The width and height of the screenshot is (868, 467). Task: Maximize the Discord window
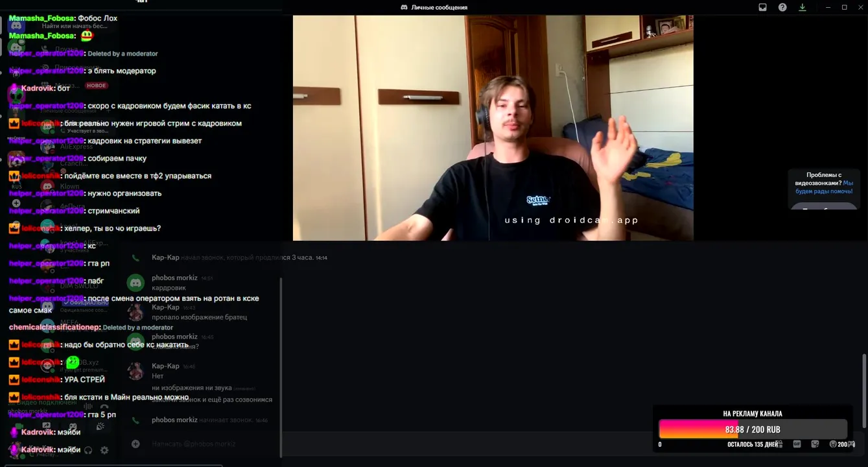(844, 7)
